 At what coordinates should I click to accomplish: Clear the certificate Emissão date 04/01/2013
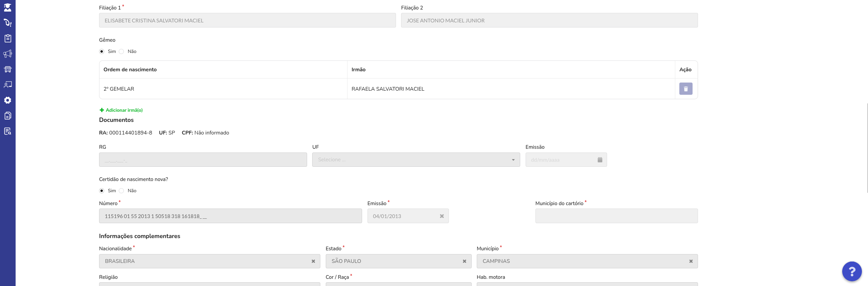tap(442, 216)
